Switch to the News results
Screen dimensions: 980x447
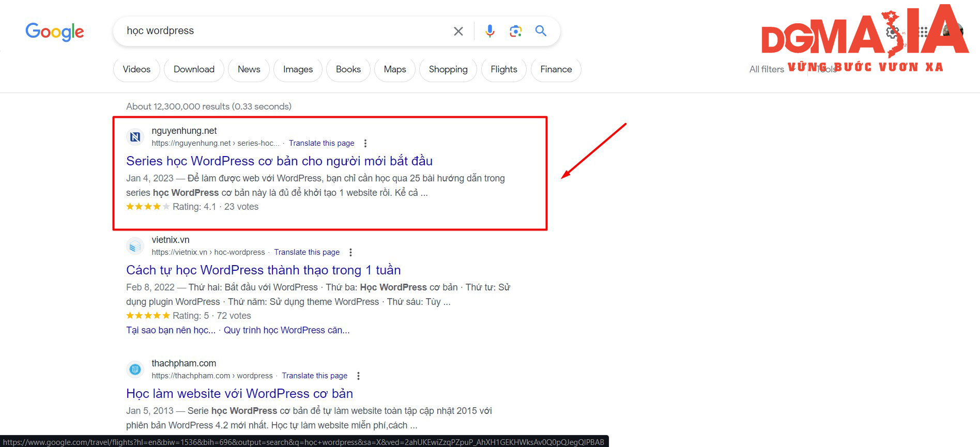coord(249,69)
